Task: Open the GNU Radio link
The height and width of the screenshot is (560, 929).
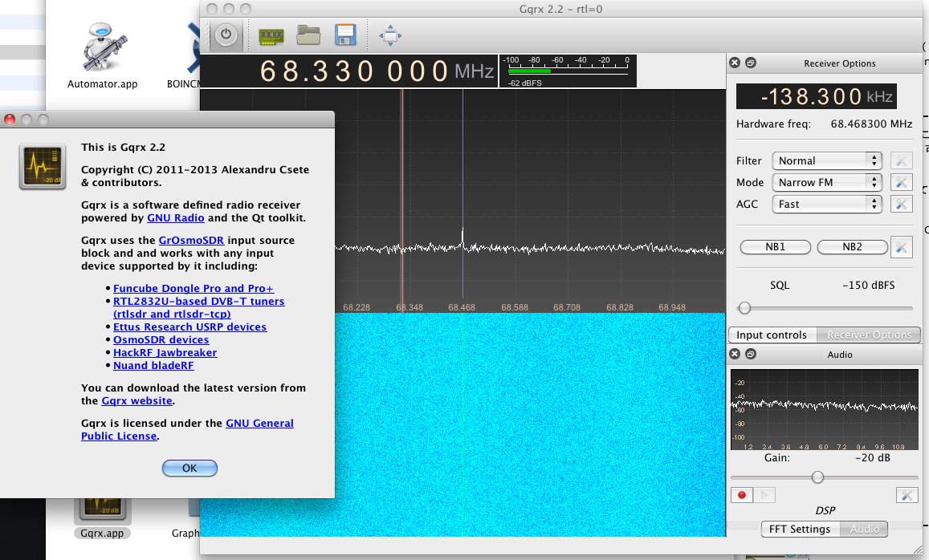Action: (x=175, y=218)
